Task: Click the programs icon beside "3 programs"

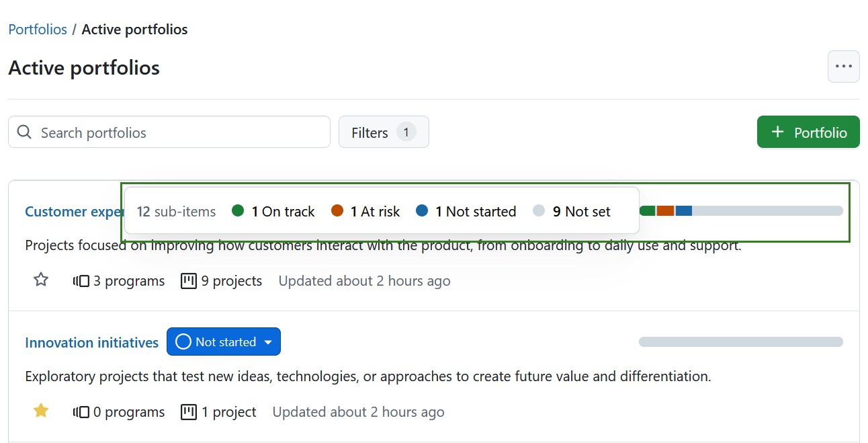Action: click(81, 280)
